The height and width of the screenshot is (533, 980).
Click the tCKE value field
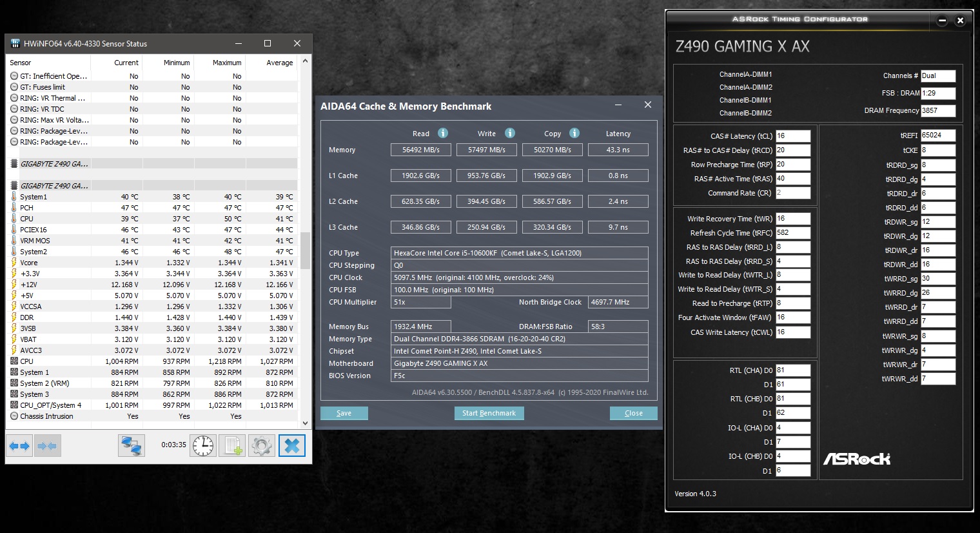pyautogui.click(x=938, y=150)
